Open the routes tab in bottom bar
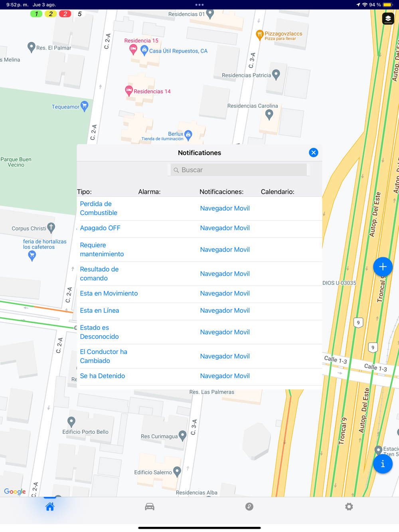This screenshot has height=532, width=399. click(x=249, y=507)
